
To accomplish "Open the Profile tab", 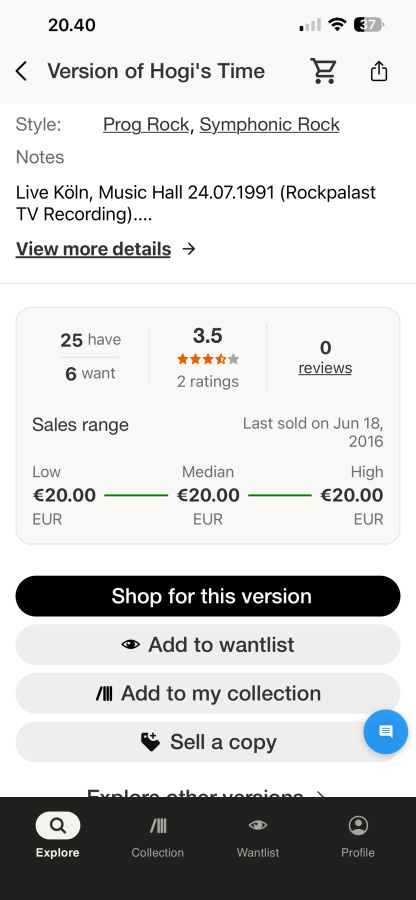I will [x=358, y=837].
